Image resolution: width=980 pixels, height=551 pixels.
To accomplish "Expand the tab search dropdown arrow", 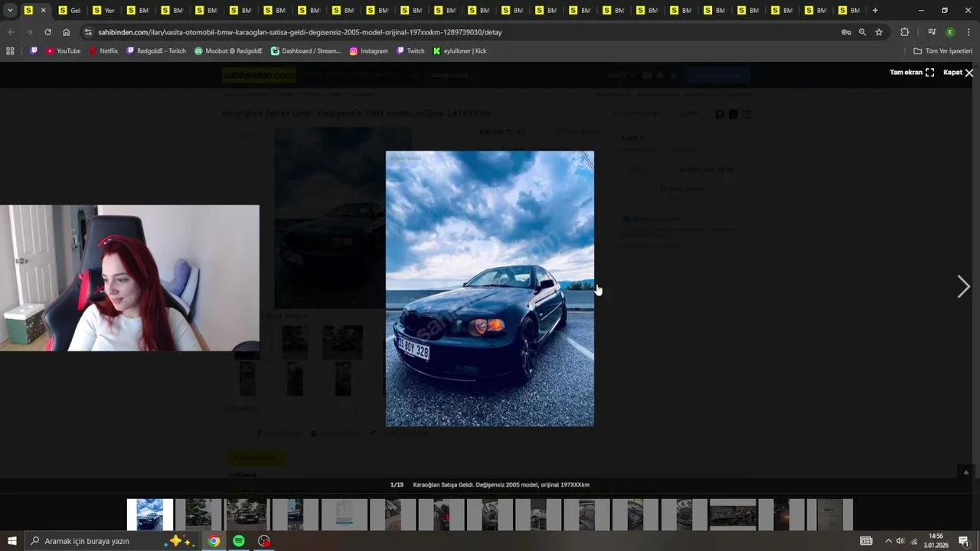I will [10, 10].
